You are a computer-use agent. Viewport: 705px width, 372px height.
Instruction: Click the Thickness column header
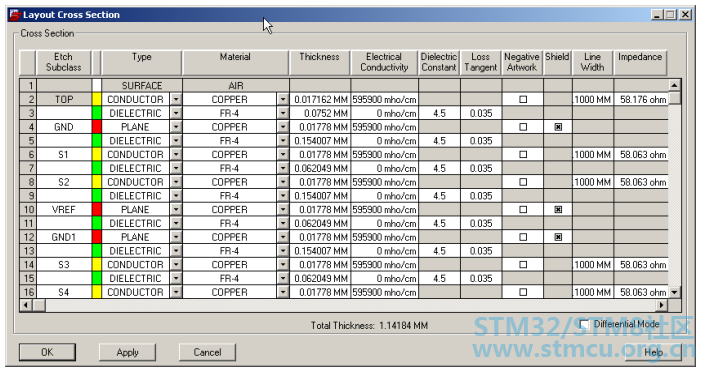pos(320,63)
